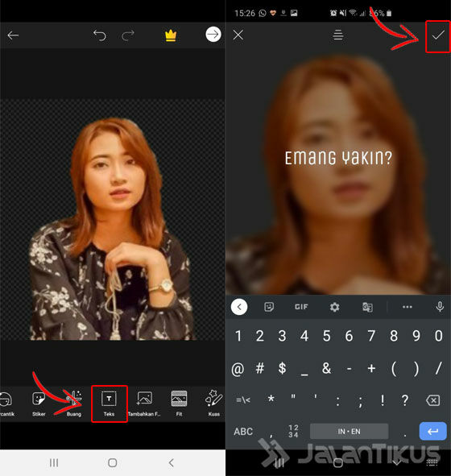Tap the semicolon key

click(x=360, y=401)
